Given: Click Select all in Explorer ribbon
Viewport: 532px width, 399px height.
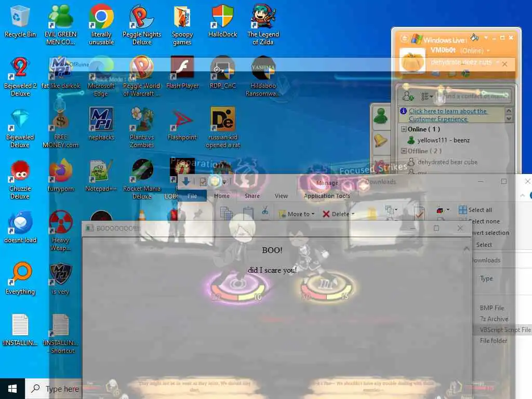Looking at the screenshot, I should click(475, 210).
